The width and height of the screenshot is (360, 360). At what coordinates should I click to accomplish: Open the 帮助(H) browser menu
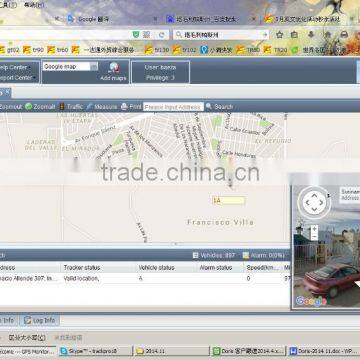tap(34, 5)
